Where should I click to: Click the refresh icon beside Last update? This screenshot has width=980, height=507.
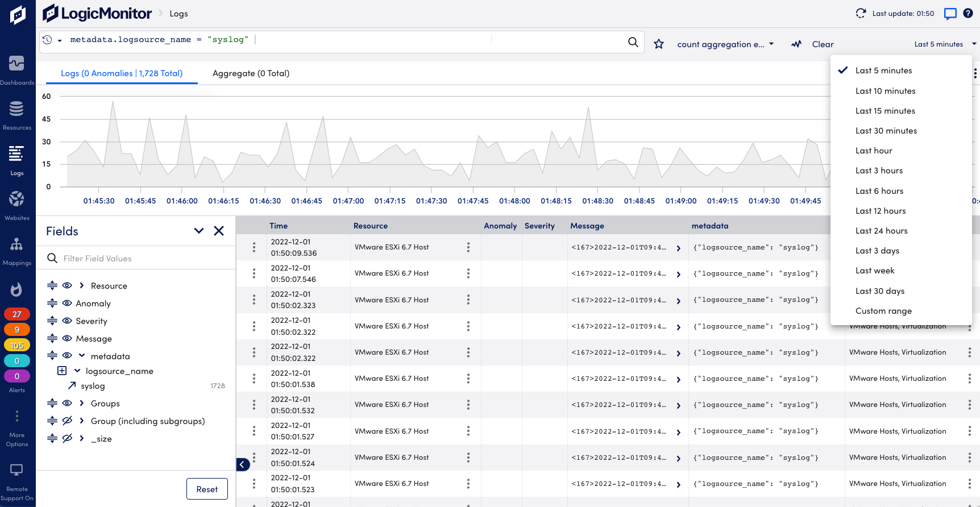pos(861,14)
